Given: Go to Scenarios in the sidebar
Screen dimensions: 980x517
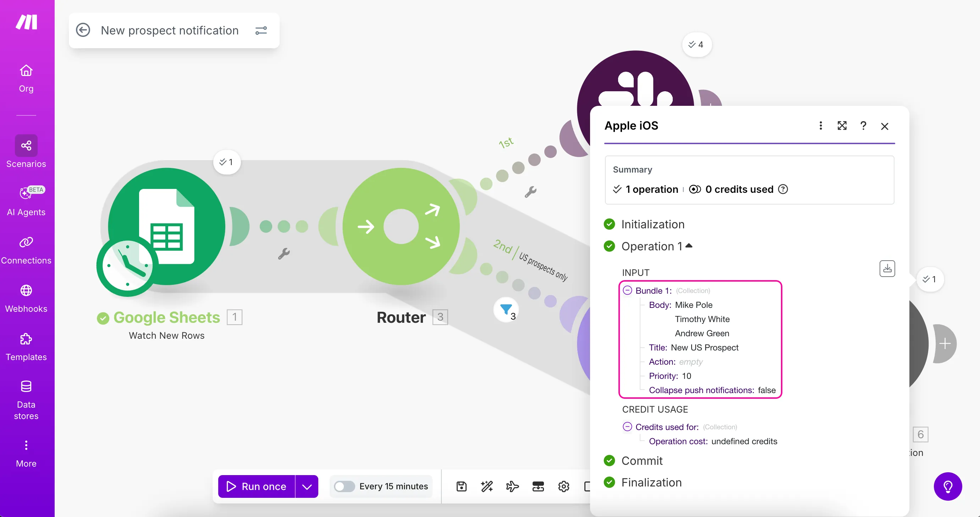Looking at the screenshot, I should pyautogui.click(x=26, y=152).
